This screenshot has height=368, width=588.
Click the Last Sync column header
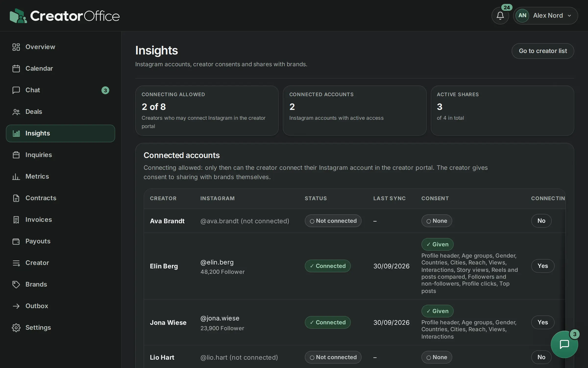pos(389,198)
